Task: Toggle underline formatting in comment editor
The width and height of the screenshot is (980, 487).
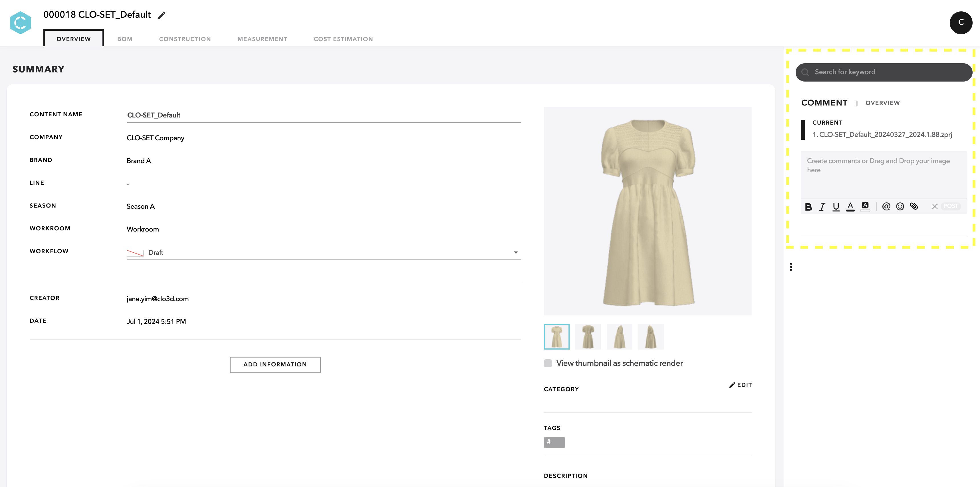Action: (836, 206)
